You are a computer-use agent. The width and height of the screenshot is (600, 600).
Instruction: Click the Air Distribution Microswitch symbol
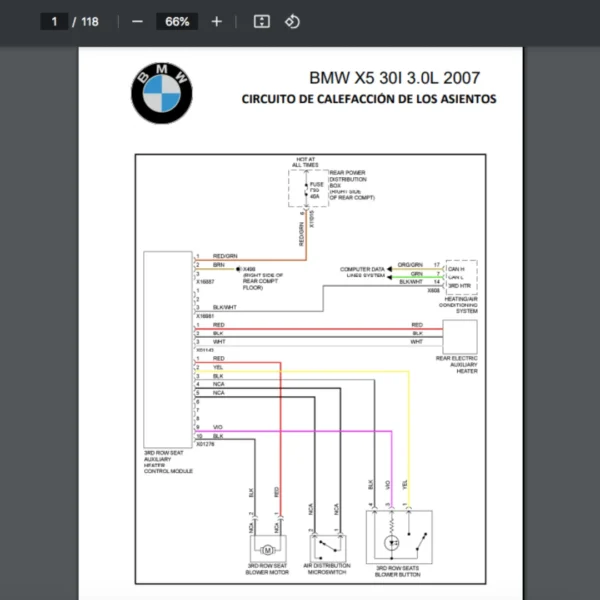tap(326, 548)
